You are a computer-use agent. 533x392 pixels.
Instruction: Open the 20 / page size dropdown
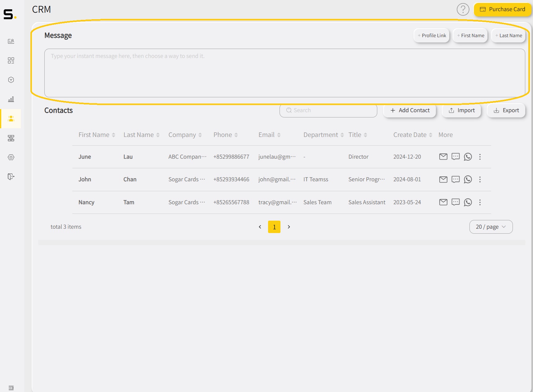[x=491, y=227]
